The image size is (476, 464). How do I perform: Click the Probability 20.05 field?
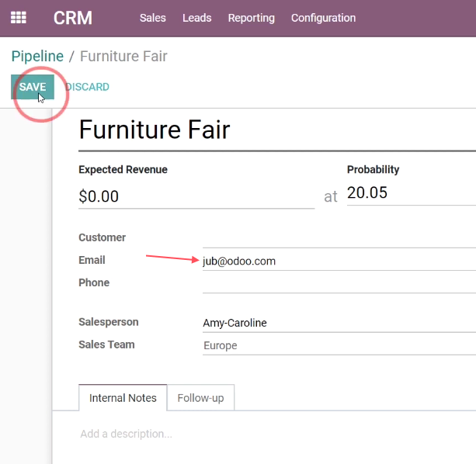pos(412,193)
